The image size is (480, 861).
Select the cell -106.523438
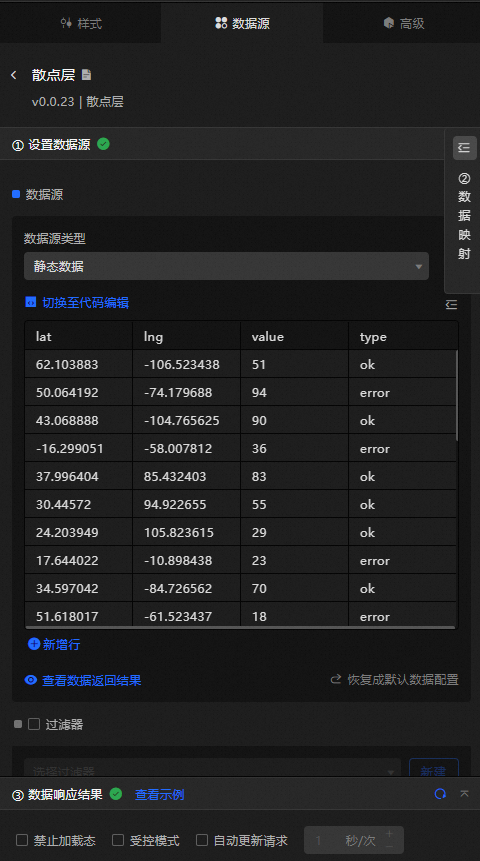click(187, 364)
